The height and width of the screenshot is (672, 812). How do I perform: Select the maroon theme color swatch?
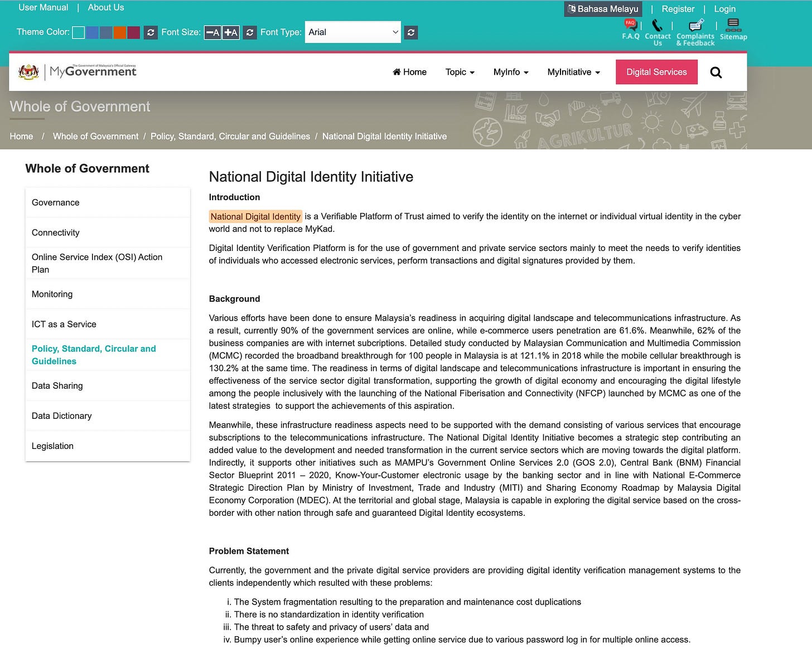pyautogui.click(x=133, y=32)
